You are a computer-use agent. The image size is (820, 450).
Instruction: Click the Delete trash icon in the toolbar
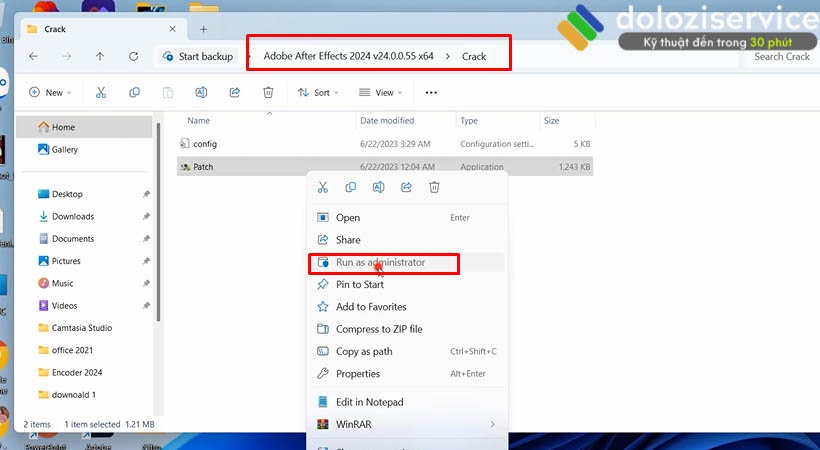(268, 93)
